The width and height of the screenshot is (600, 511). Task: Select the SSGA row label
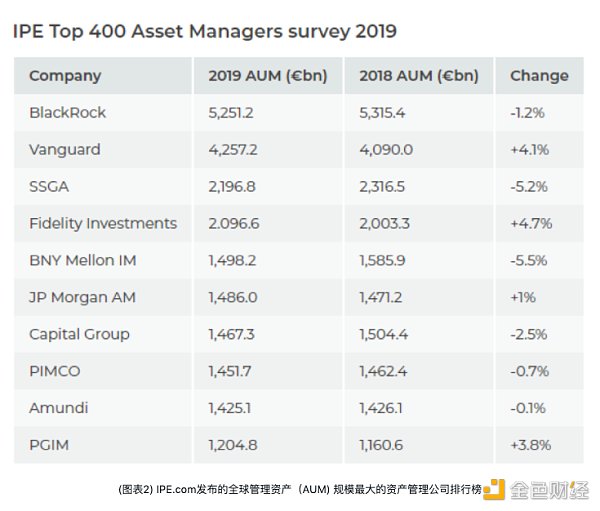tap(49, 186)
